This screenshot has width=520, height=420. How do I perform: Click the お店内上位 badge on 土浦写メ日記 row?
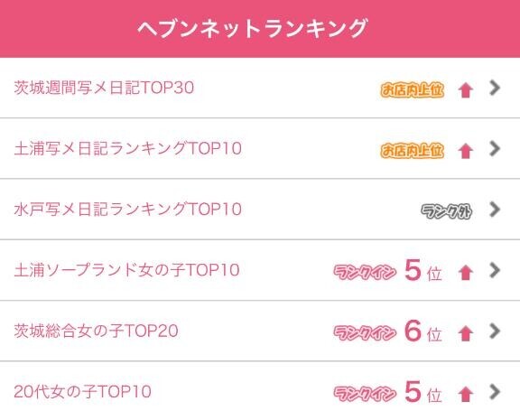pyautogui.click(x=413, y=150)
